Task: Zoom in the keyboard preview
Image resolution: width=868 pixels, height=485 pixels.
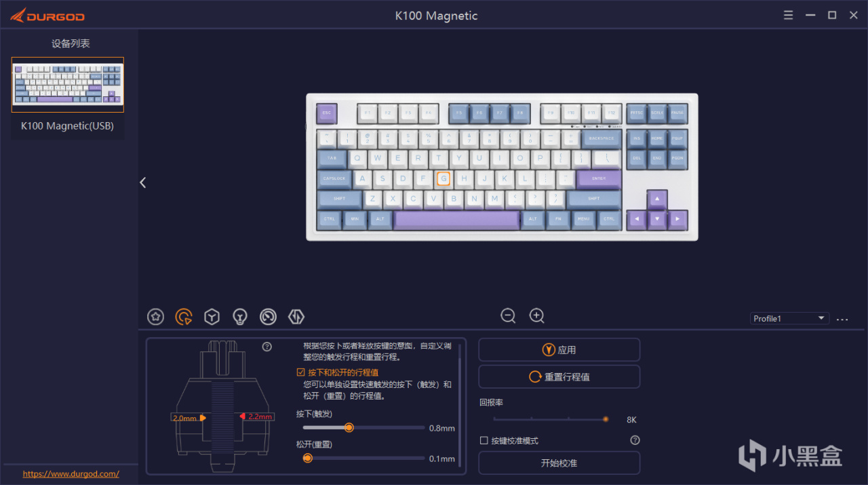Action: [536, 315]
